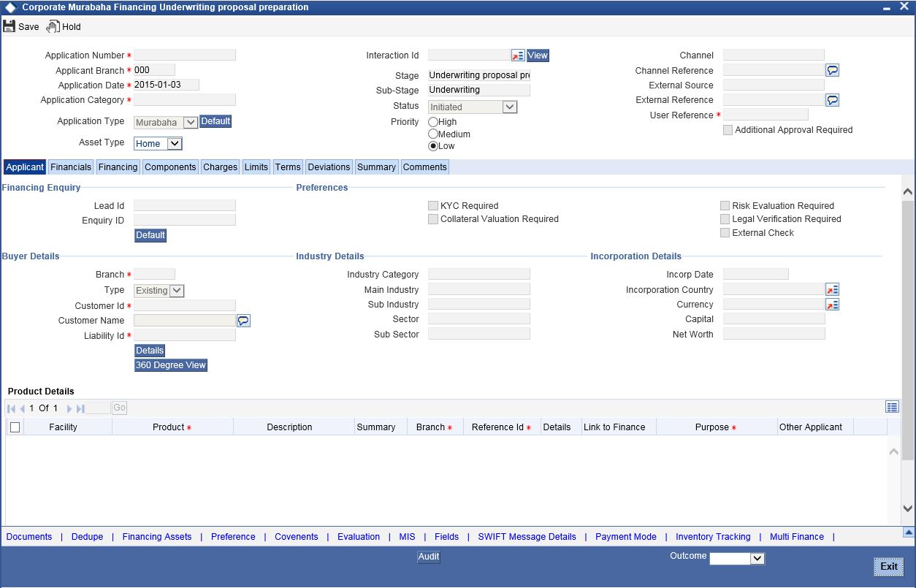Click Default button under Enquiry ID
Viewport: 916px width, 588px height.
pos(150,235)
